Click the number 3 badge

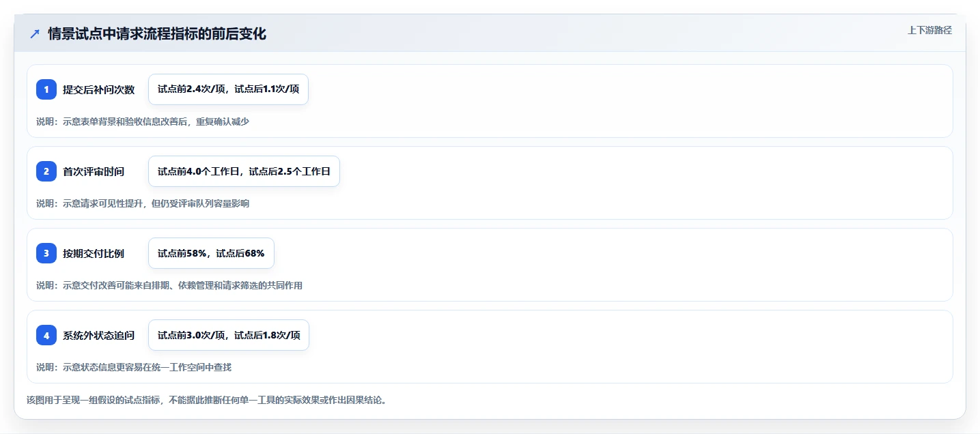tap(46, 253)
